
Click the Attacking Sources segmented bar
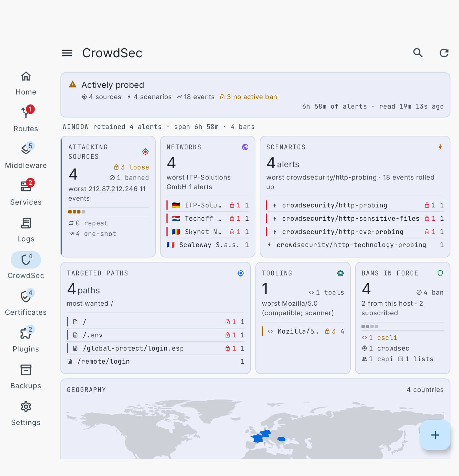pos(77,212)
